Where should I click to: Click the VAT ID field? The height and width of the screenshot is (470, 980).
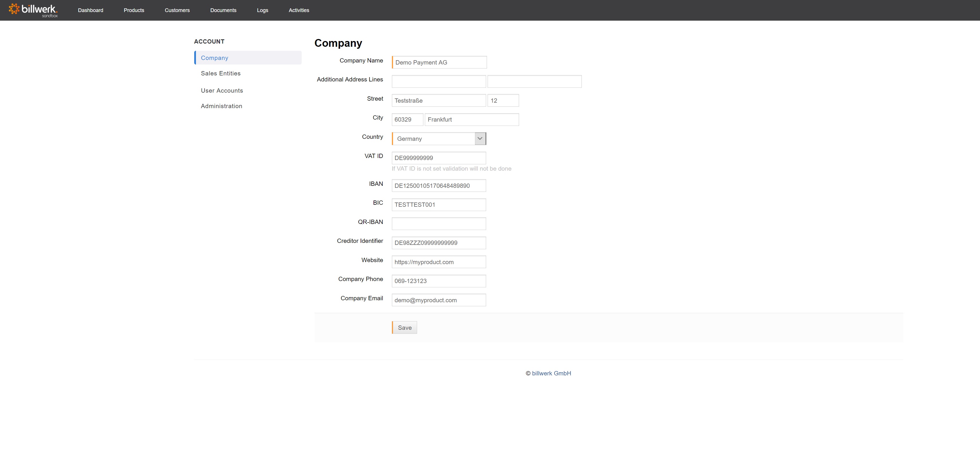(439, 158)
